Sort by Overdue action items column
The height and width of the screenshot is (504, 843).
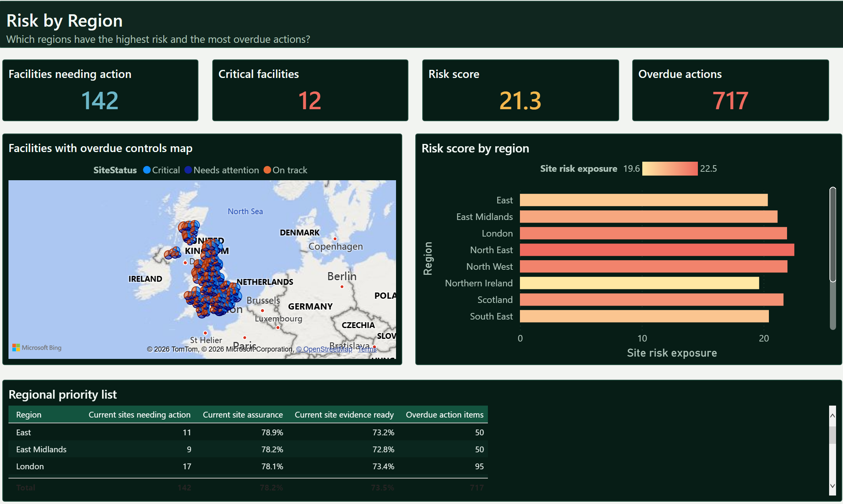445,415
